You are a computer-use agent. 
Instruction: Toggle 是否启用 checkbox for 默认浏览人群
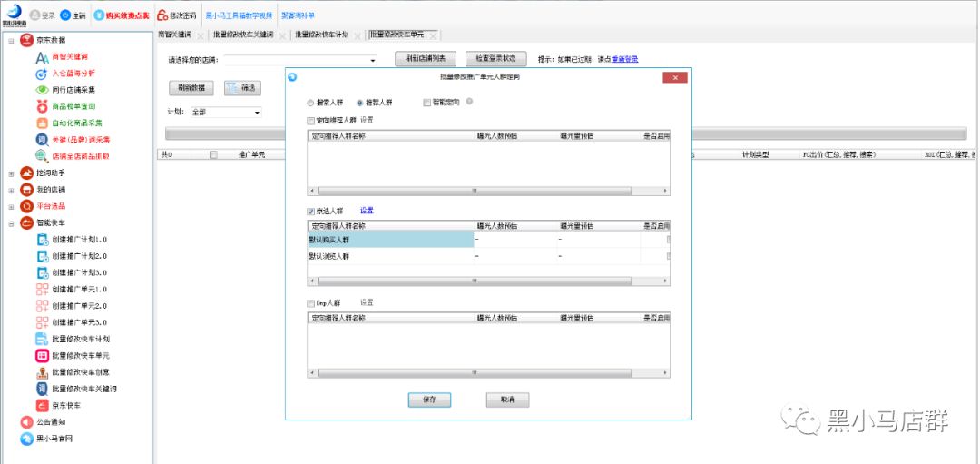(669, 256)
